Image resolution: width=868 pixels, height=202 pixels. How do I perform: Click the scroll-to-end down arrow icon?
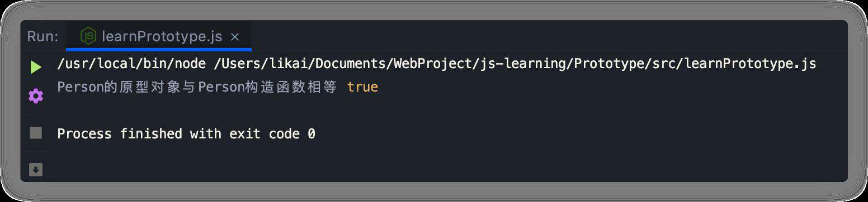(36, 170)
